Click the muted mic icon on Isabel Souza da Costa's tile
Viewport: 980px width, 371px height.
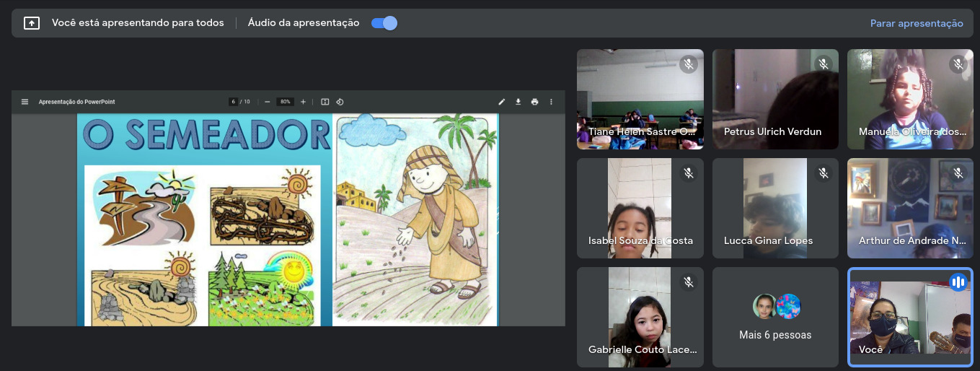[689, 173]
